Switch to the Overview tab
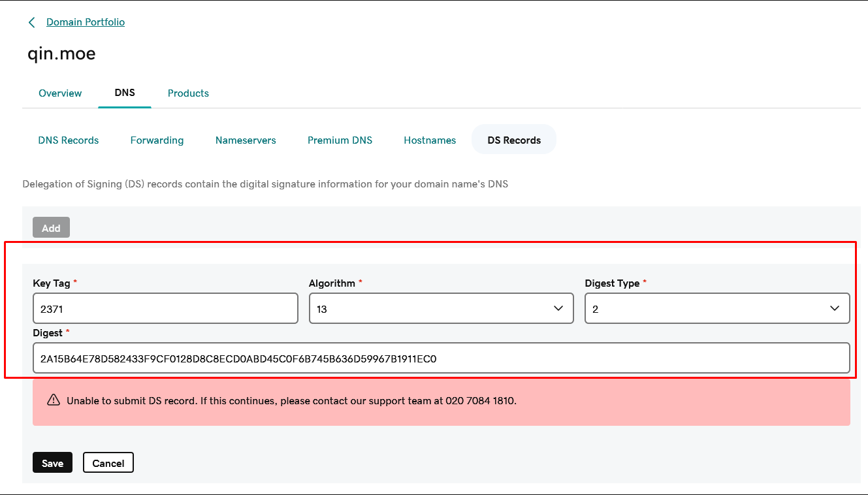 (60, 93)
